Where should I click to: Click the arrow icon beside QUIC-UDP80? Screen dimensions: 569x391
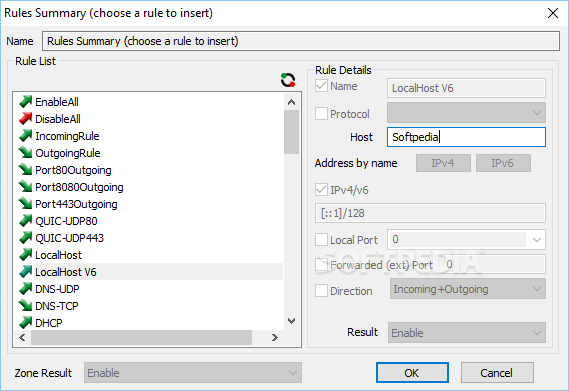click(26, 221)
